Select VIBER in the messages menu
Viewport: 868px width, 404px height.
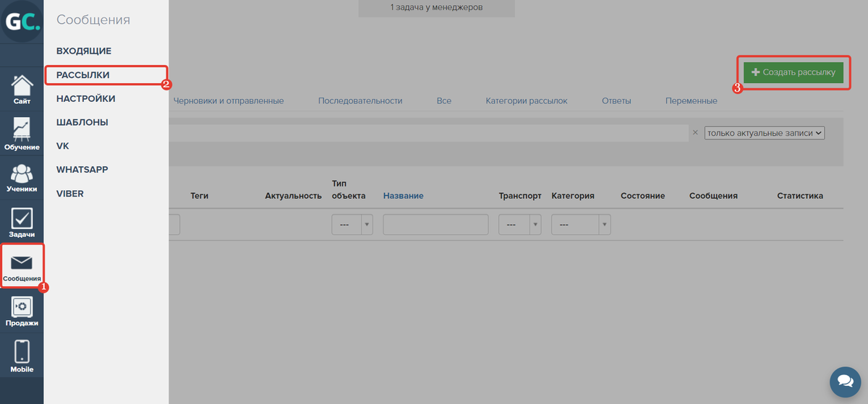pos(70,193)
